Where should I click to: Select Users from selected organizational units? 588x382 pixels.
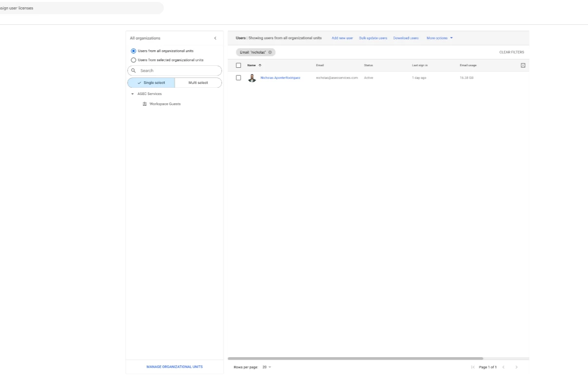(133, 60)
